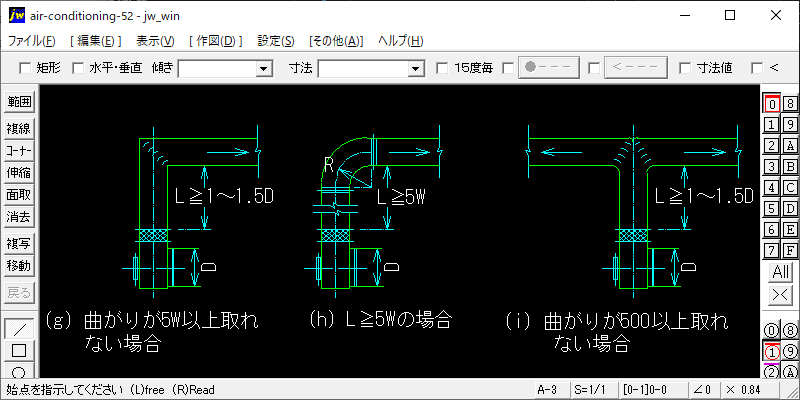Toggle the 寸法値 checkbox

(685, 68)
